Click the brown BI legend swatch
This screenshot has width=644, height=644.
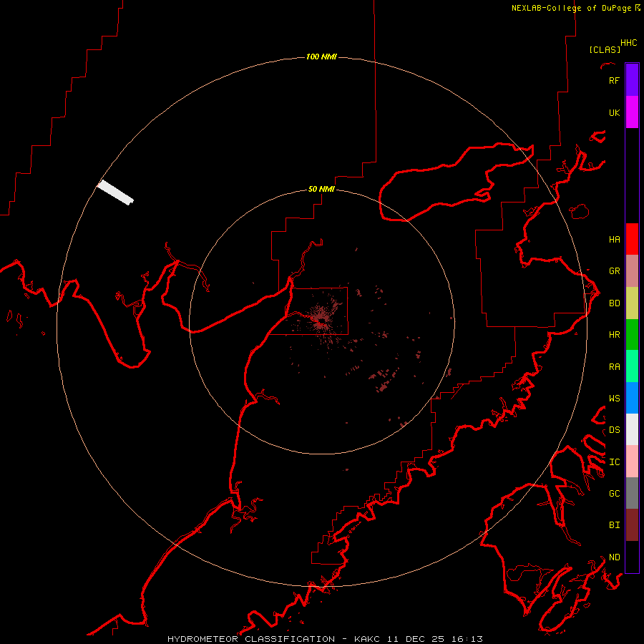click(x=632, y=525)
